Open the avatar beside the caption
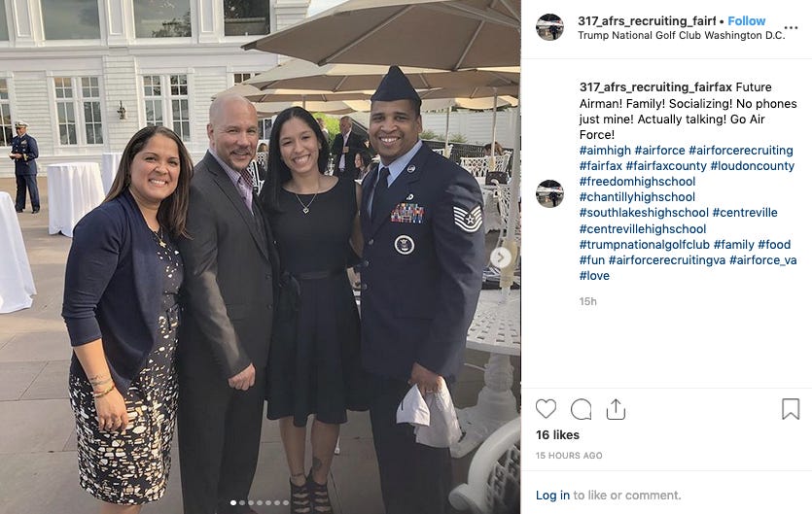 point(549,193)
